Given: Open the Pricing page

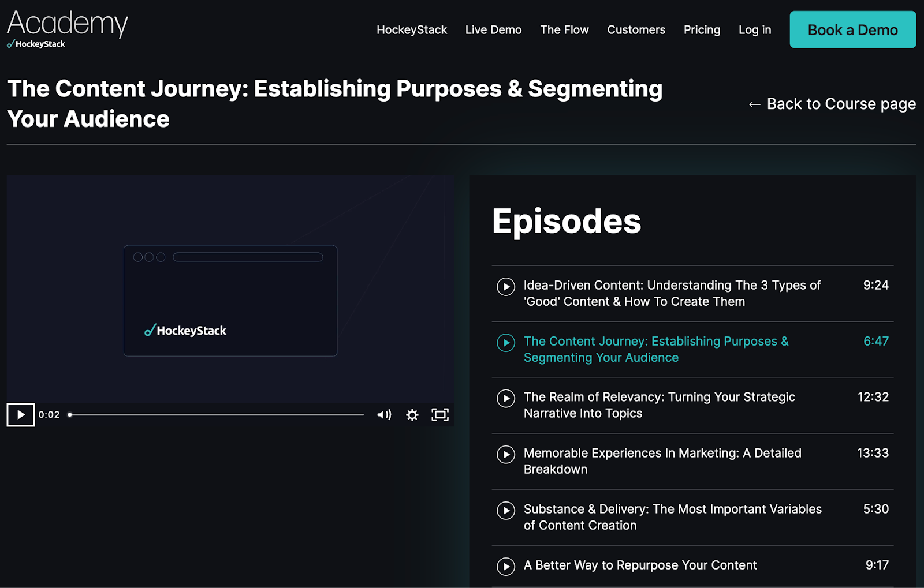Looking at the screenshot, I should coord(702,29).
